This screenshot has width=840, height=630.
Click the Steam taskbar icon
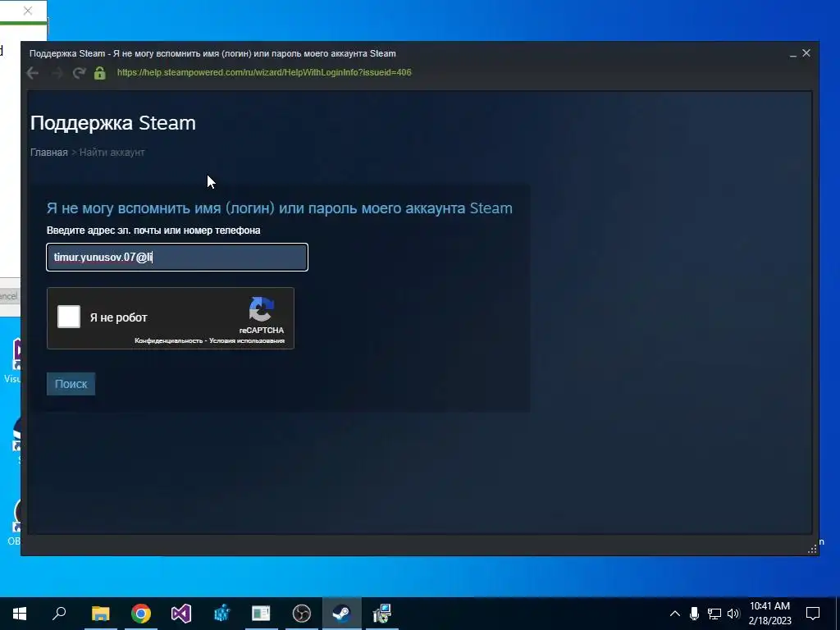[x=342, y=614]
